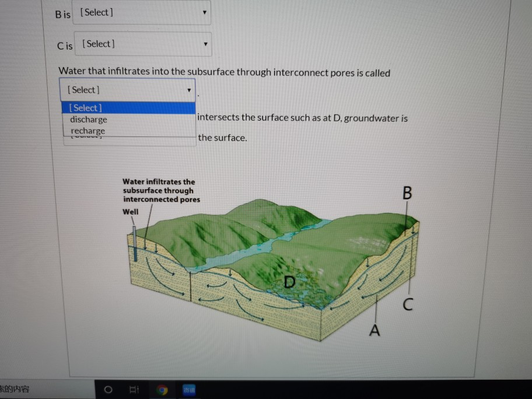Click the dropdown arrow of the B is selector

tap(205, 12)
